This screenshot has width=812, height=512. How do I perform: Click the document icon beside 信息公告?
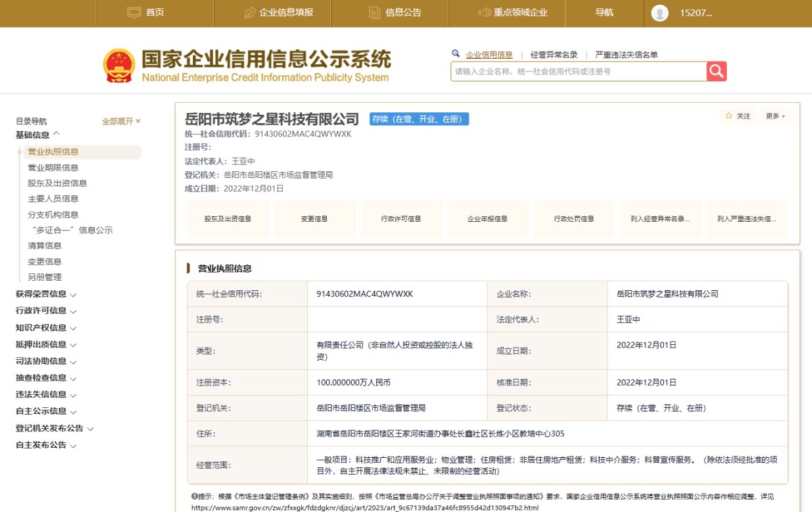(x=374, y=12)
